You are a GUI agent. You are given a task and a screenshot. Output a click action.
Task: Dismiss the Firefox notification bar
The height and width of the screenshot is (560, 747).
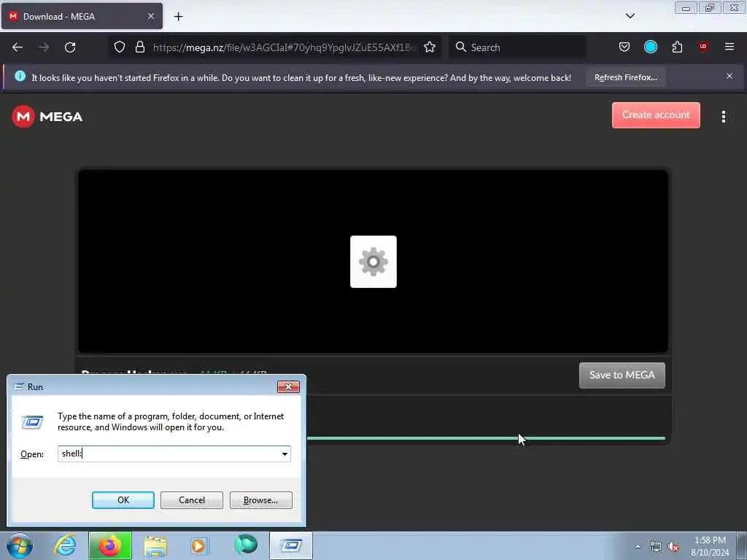click(729, 76)
